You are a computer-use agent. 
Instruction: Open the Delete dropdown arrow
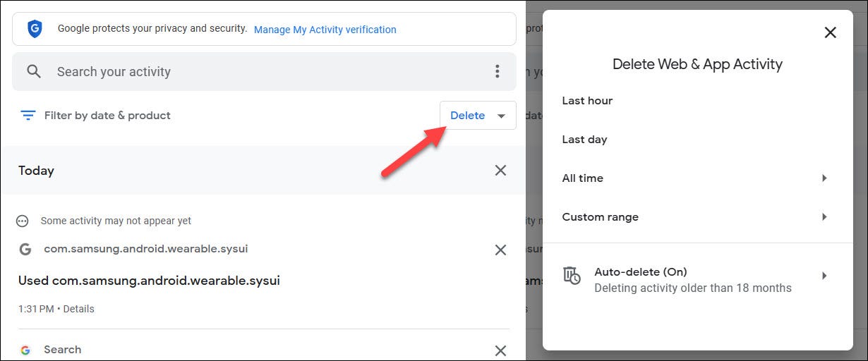point(501,116)
